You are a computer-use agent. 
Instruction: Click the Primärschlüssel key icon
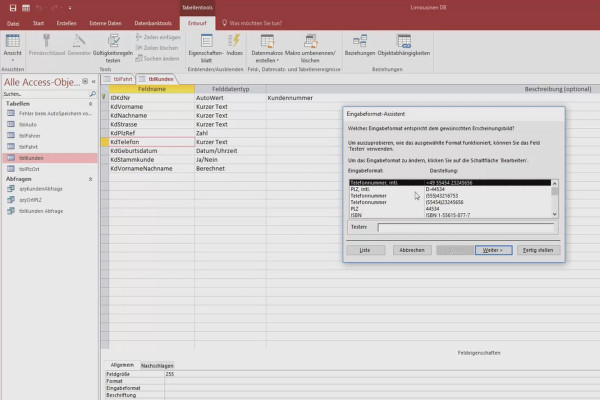(x=46, y=41)
